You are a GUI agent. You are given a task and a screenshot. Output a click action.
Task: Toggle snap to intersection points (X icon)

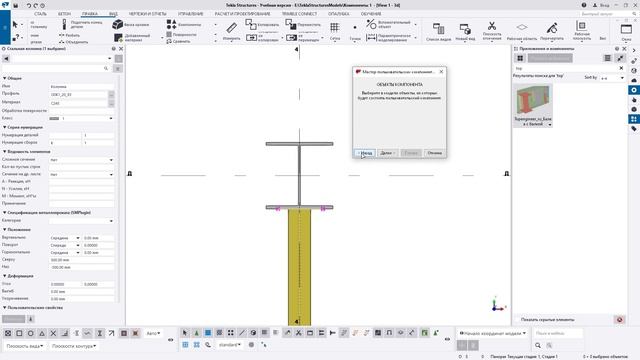(x=53, y=333)
